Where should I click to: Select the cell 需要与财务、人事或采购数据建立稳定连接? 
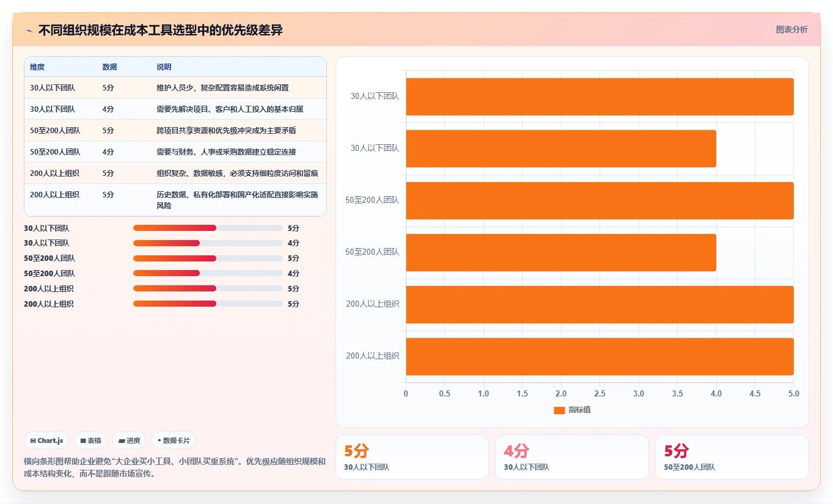click(x=226, y=152)
